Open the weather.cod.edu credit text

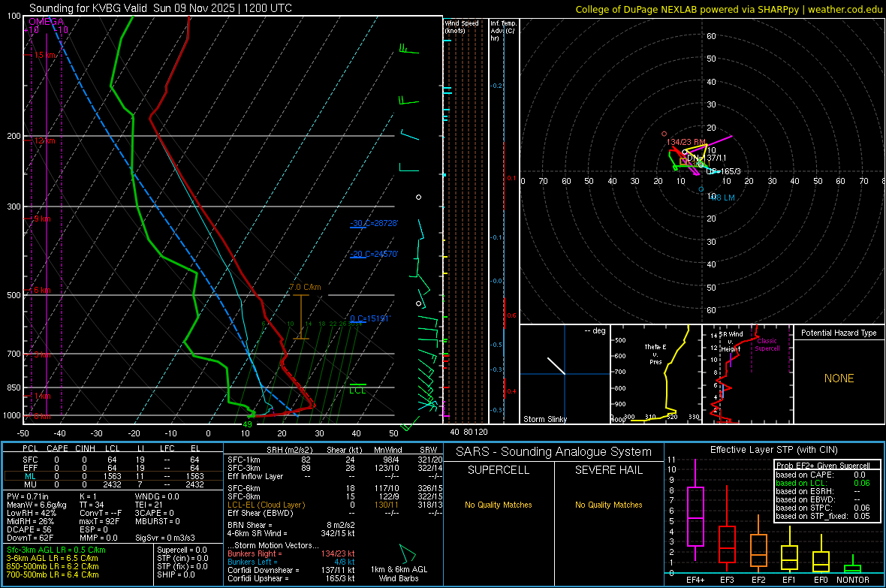click(728, 9)
